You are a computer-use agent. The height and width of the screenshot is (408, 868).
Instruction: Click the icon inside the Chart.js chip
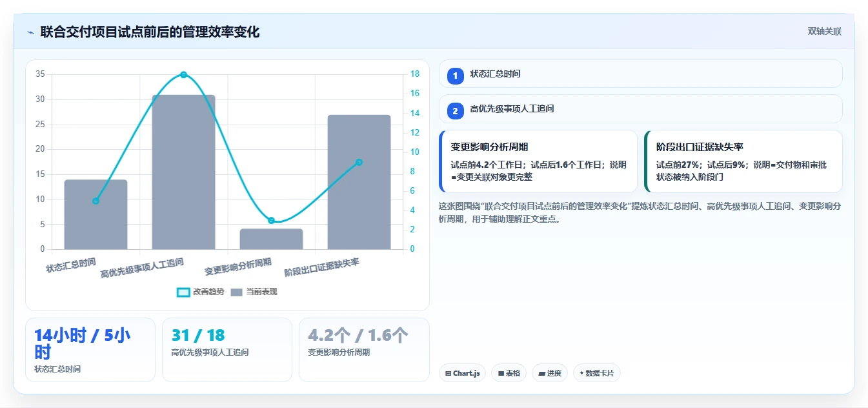[x=448, y=373]
